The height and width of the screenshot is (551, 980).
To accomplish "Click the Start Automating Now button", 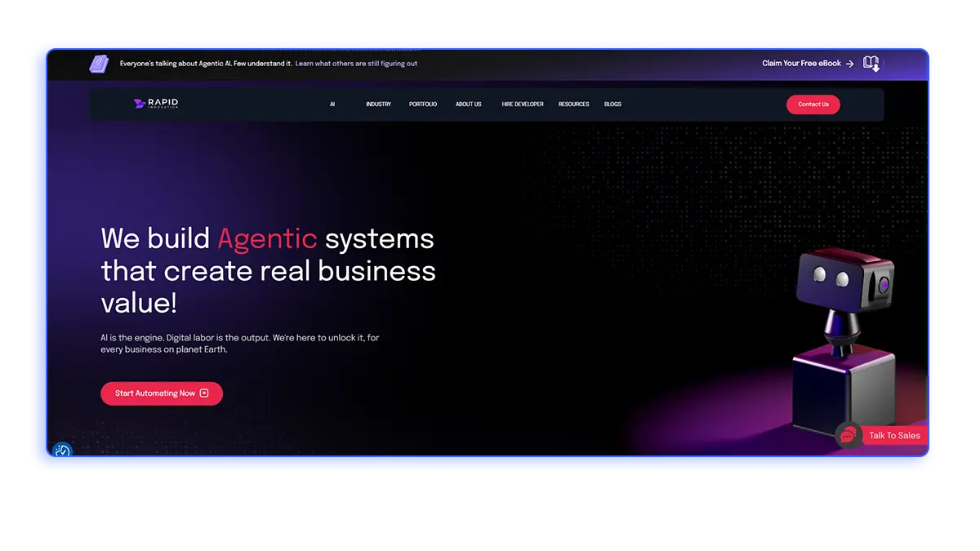I will point(161,393).
